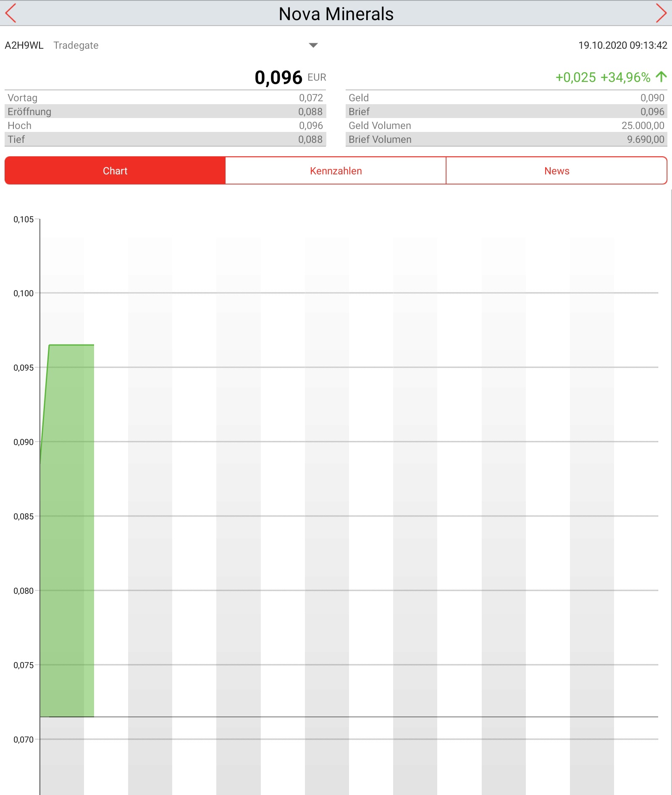
Task: Click the Eröffnung label
Action: coord(29,112)
